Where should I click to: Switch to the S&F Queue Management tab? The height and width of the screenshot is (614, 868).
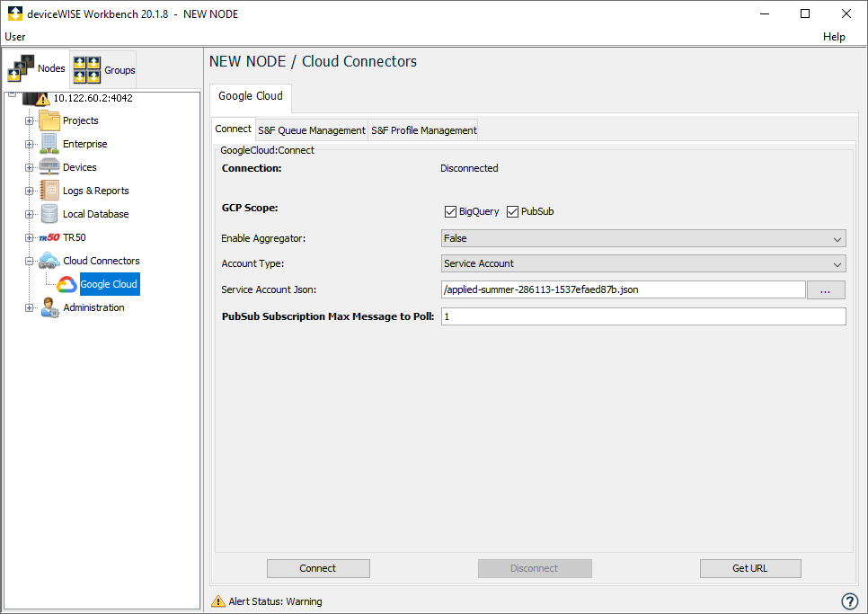click(x=312, y=130)
